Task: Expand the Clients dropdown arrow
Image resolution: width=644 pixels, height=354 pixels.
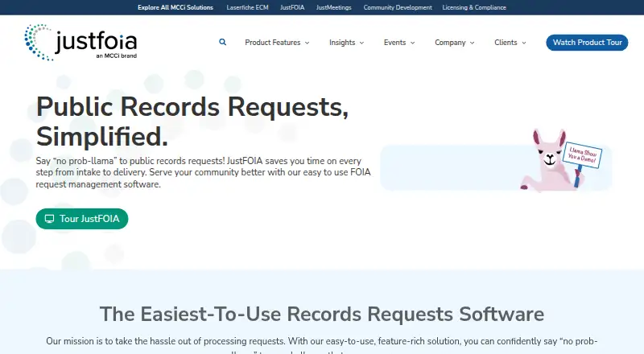Action: pos(524,43)
